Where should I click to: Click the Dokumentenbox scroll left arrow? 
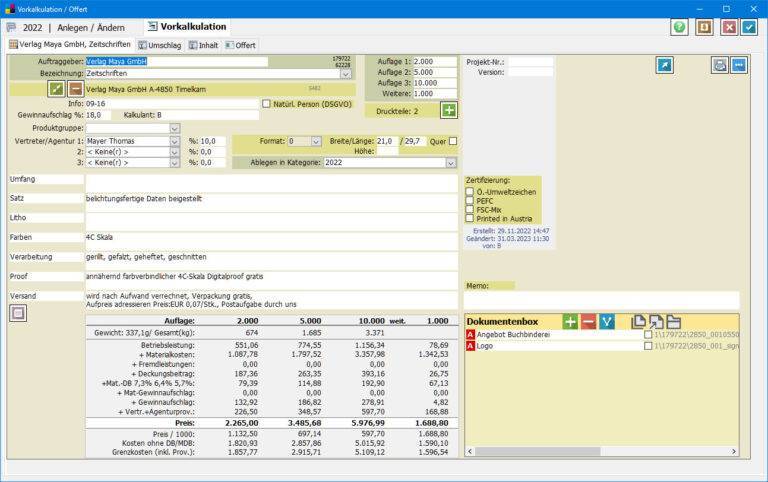point(470,451)
